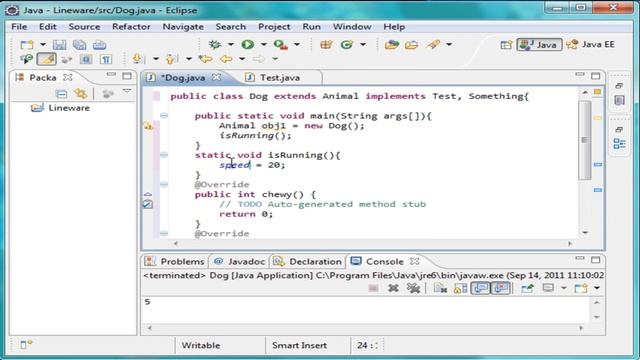Viewport: 640px width, 360px height.
Task: Click the editor vertical scrollbar thumb
Action: click(585, 140)
